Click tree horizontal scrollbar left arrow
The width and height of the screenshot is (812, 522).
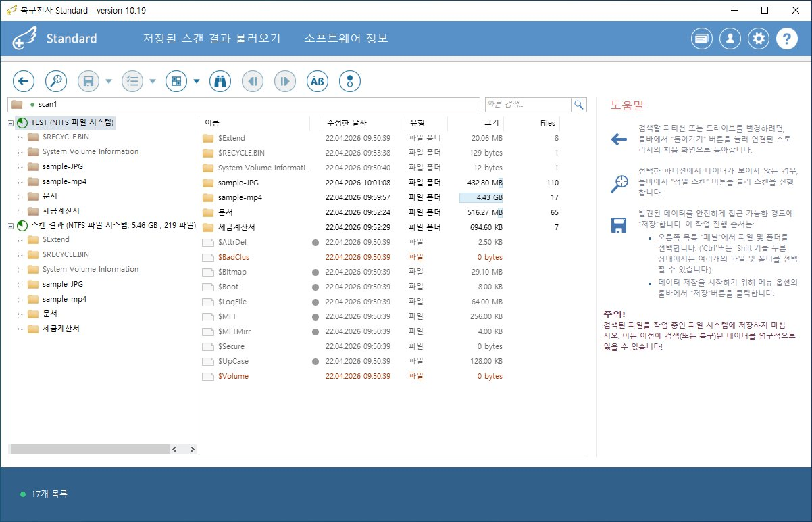174,449
